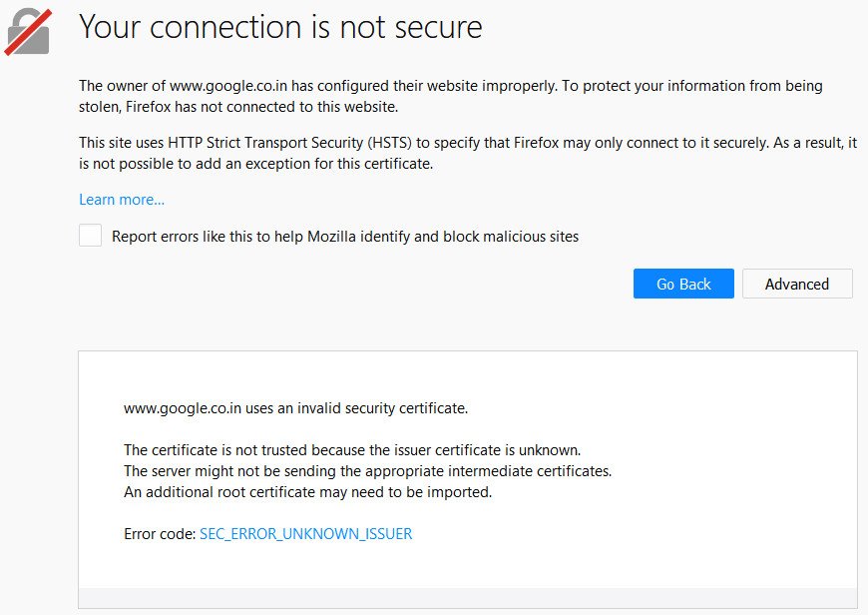Click the "Error code:" label text

(x=160, y=534)
